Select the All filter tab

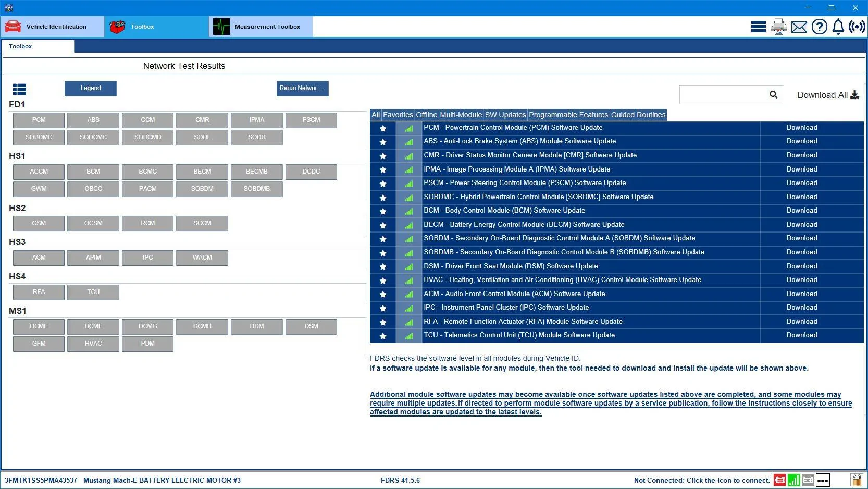coord(376,115)
